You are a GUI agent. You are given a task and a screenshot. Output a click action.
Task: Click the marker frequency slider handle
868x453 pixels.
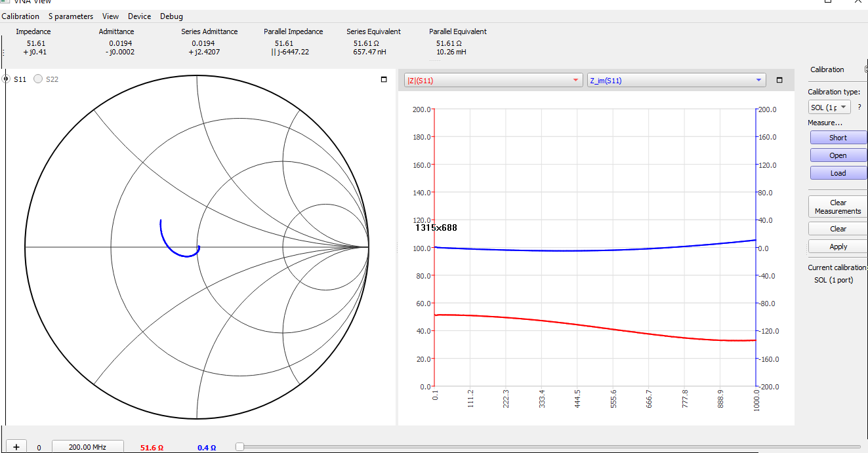click(x=239, y=446)
